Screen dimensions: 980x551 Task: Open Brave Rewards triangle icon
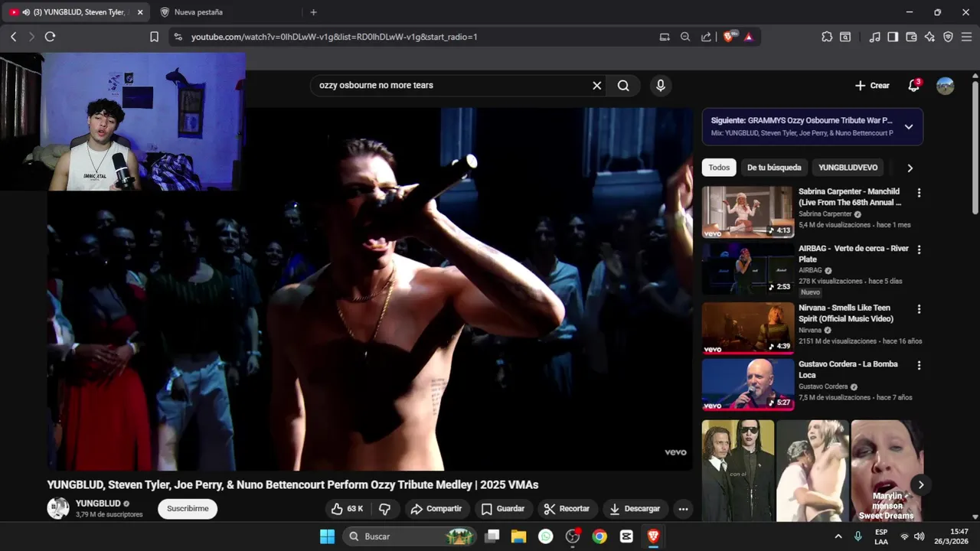(x=749, y=37)
